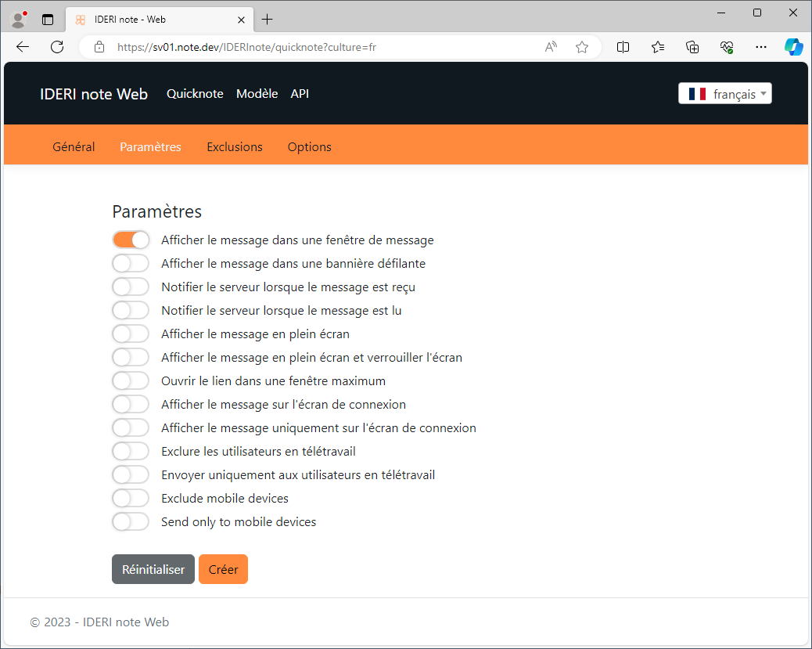The image size is (812, 649).
Task: Disable showing message in a message window
Action: 131,240
